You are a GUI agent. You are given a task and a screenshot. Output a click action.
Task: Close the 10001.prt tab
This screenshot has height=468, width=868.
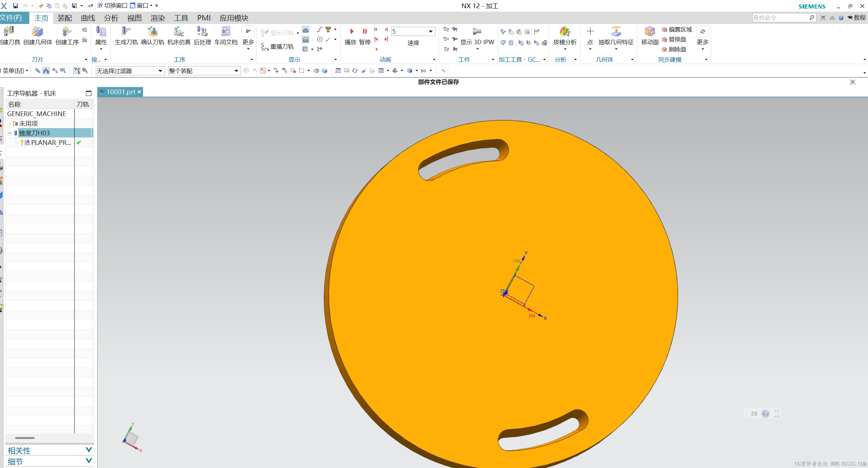point(139,92)
